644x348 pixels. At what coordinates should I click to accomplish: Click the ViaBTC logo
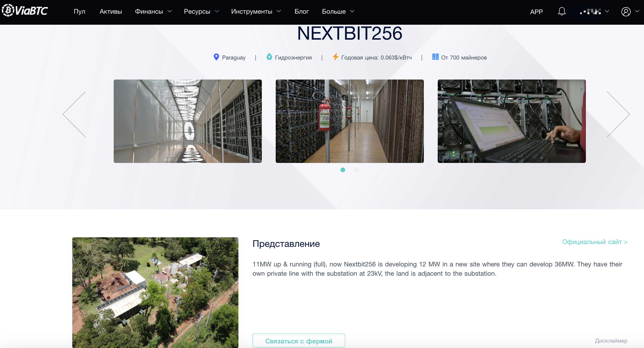click(x=25, y=11)
